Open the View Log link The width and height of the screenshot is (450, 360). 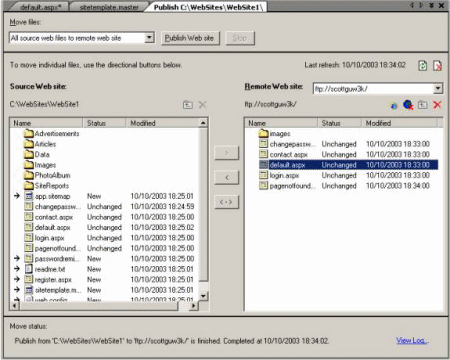(x=412, y=340)
